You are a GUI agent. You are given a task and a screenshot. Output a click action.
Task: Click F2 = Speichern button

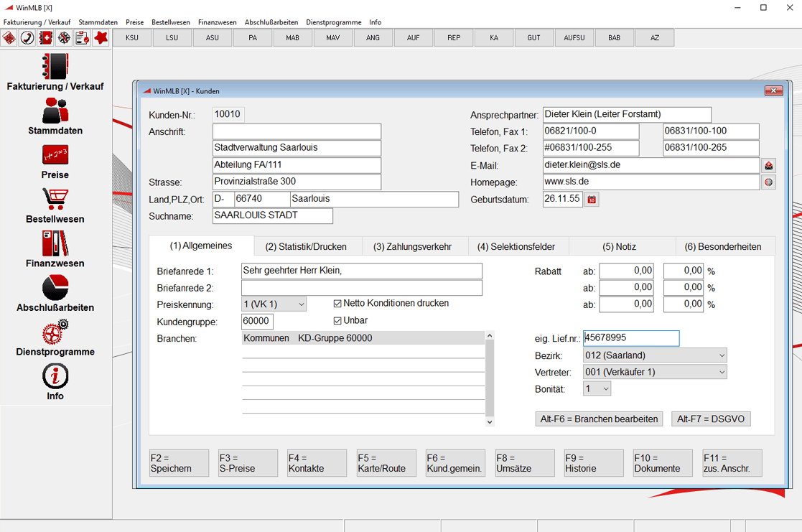(179, 463)
